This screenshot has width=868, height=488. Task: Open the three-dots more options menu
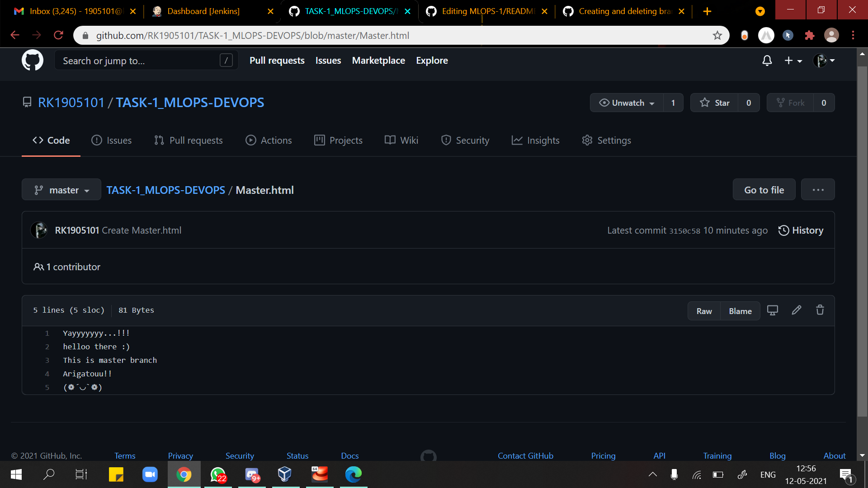coord(818,190)
